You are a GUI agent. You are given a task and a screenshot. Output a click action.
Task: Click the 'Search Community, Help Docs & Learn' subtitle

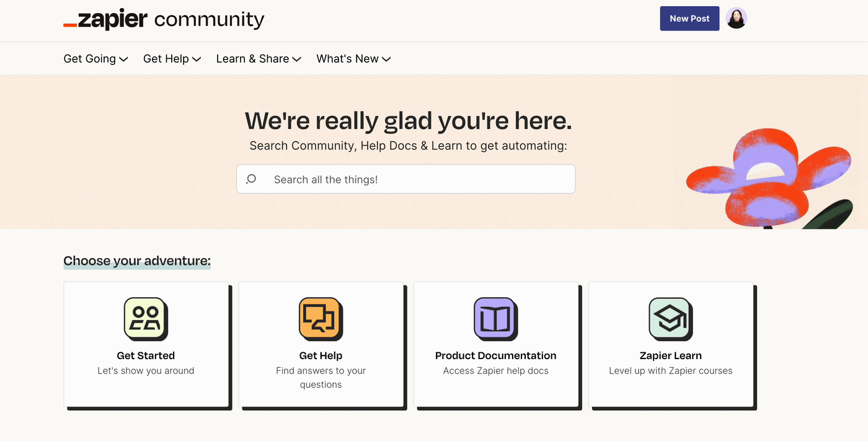tap(408, 146)
